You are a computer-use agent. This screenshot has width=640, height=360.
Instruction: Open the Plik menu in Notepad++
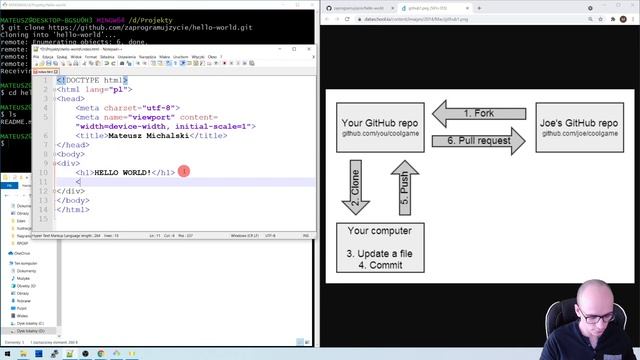coord(36,57)
